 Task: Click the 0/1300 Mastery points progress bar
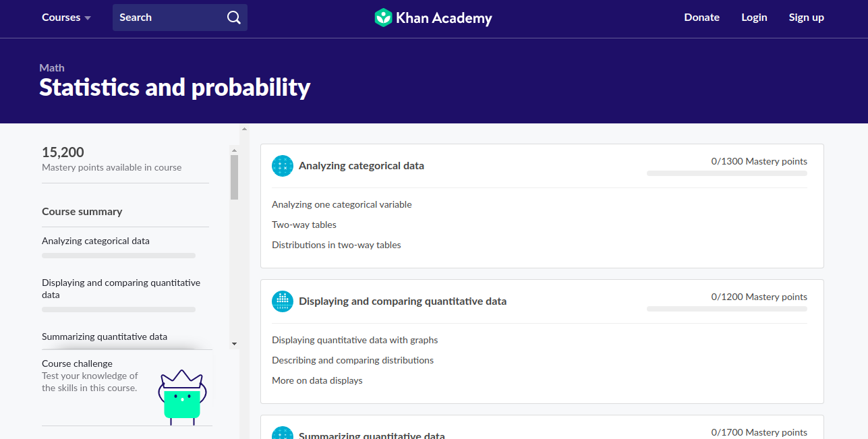pos(727,173)
